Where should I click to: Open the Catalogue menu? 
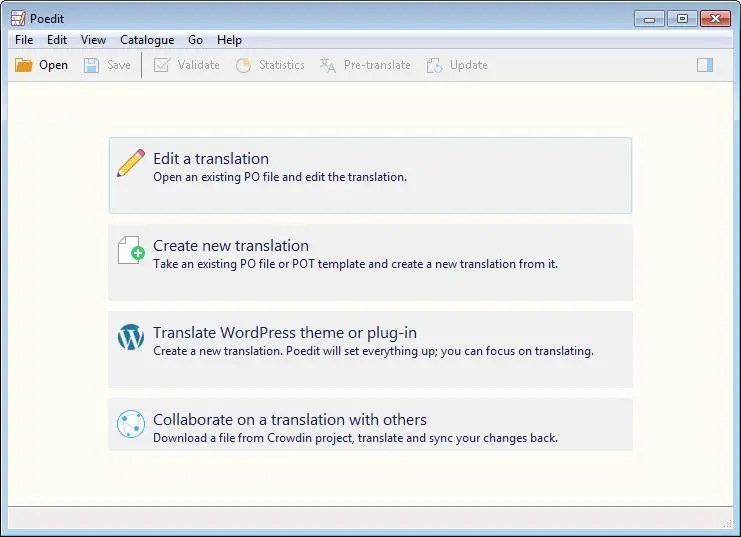[147, 40]
